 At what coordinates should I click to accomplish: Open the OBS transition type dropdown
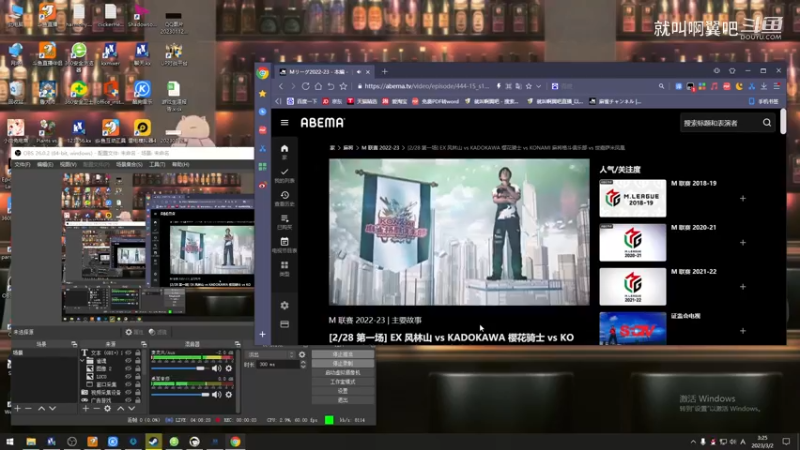(x=271, y=354)
